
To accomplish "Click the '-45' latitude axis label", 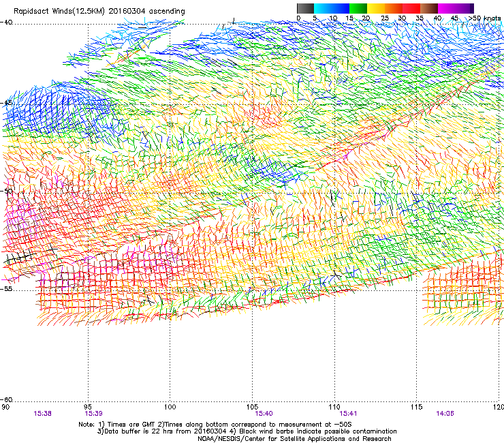I will click(x=6, y=104).
